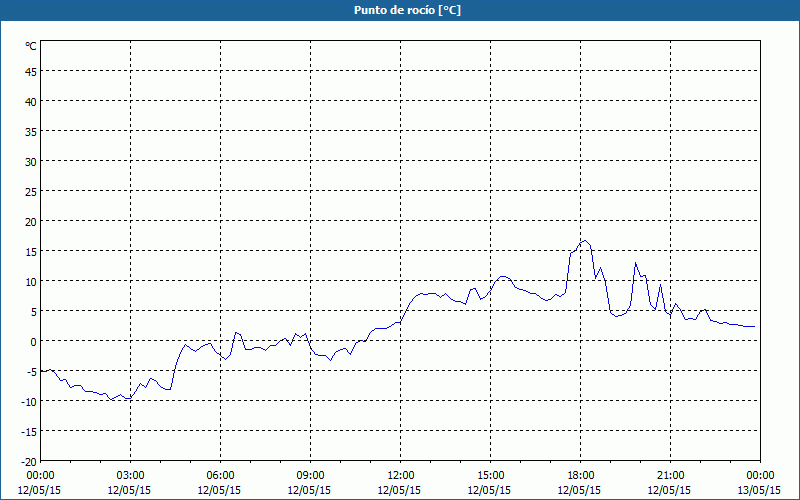The width and height of the screenshot is (800, 500).
Task: Click the dew point peak just after 18:00
Action: pyautogui.click(x=585, y=241)
